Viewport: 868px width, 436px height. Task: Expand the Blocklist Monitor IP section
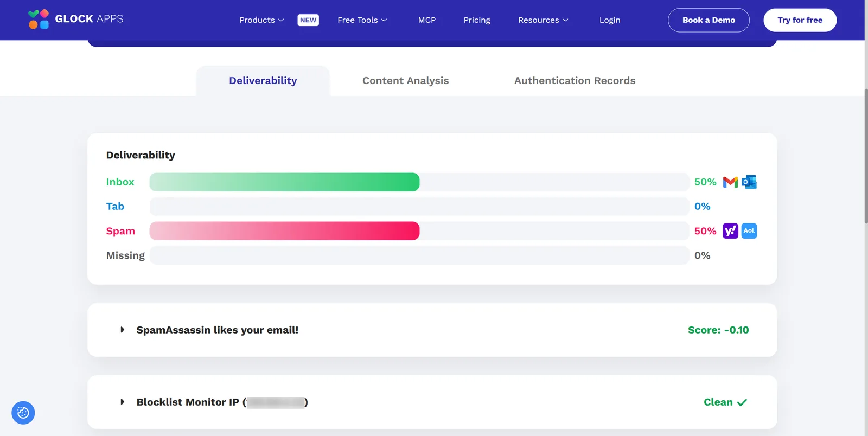(x=432, y=402)
